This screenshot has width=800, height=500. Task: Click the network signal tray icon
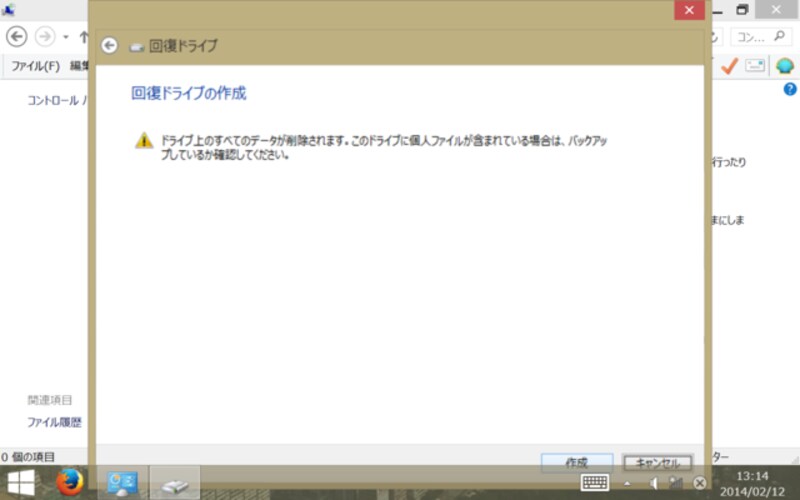(x=676, y=483)
